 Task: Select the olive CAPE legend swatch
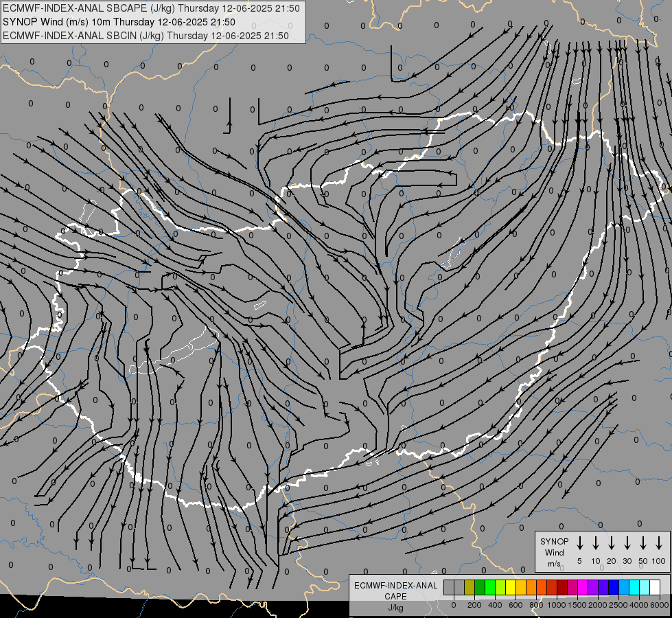click(x=470, y=587)
